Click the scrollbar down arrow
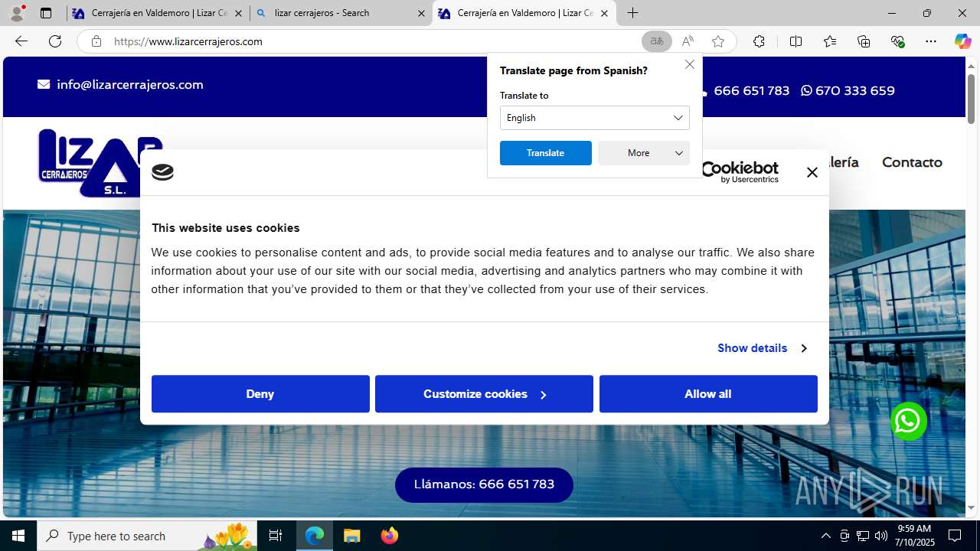The height and width of the screenshot is (551, 980). 971,507
